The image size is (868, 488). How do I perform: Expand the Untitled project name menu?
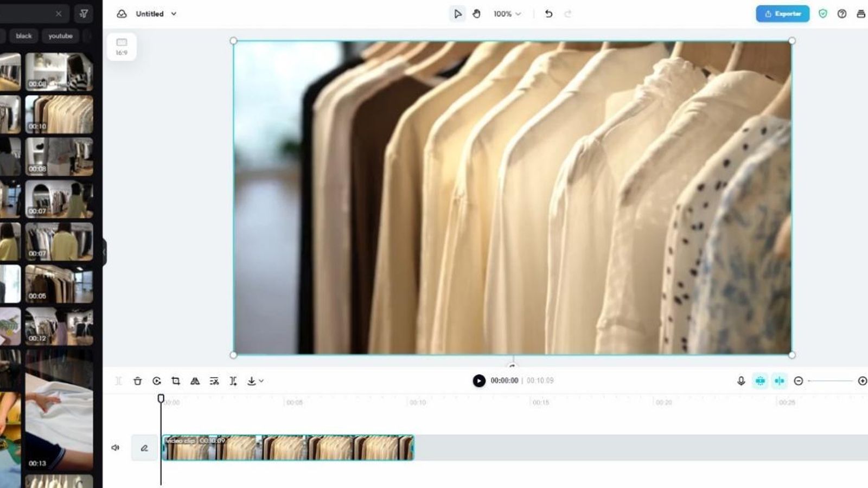[174, 14]
